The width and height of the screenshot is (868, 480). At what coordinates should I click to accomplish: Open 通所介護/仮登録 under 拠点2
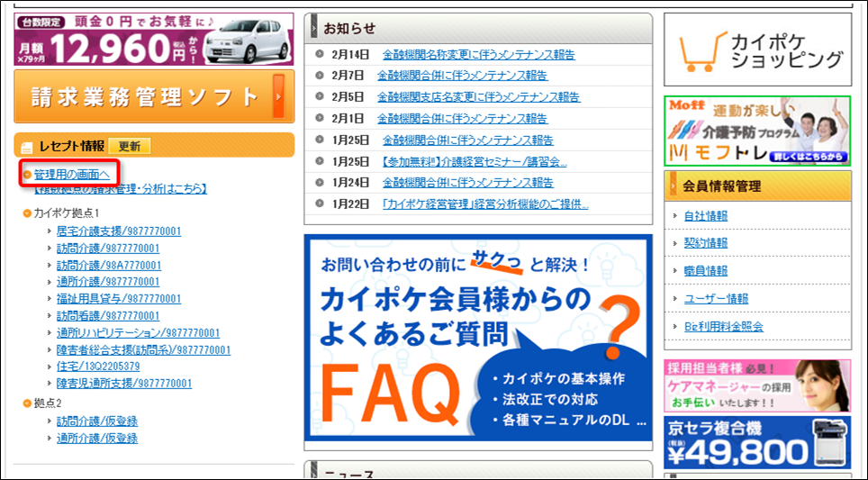[x=97, y=438]
